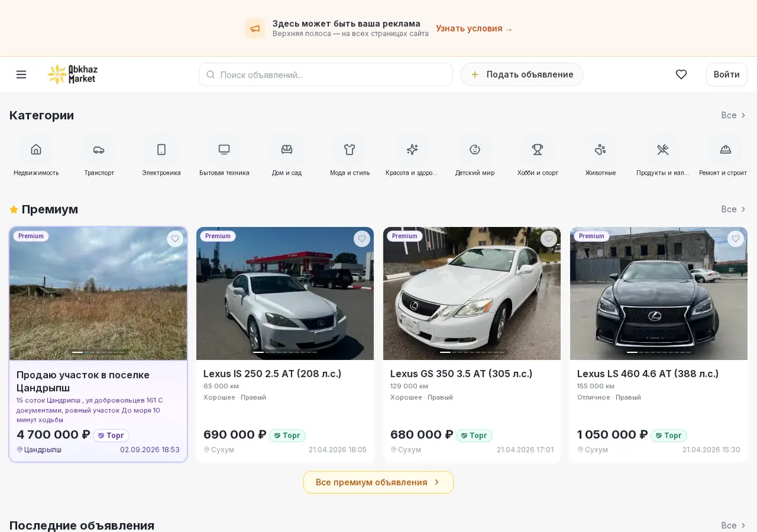
Task: Open the Хобби и спорт trophy icon
Action: 537,149
